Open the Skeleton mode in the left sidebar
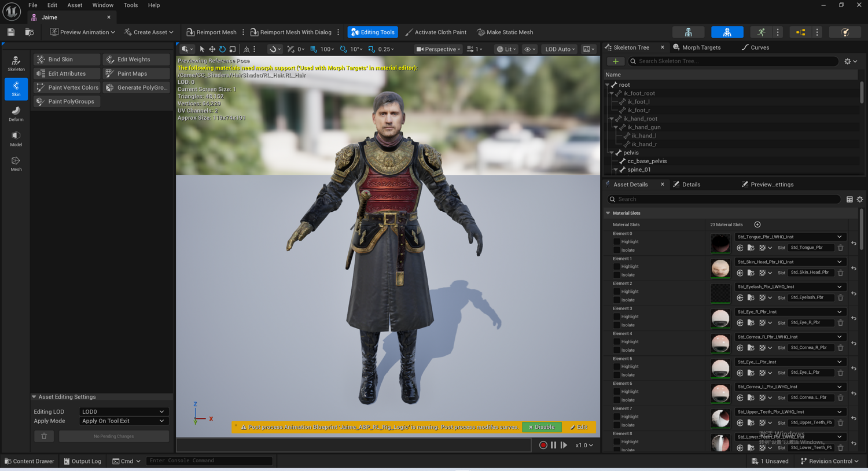868x471 pixels. (x=16, y=64)
